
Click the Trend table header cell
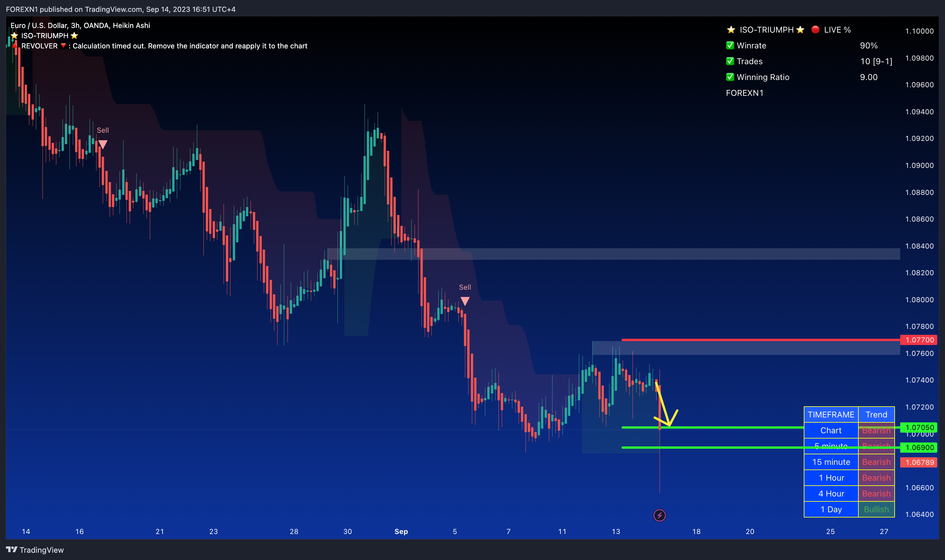[x=876, y=414]
